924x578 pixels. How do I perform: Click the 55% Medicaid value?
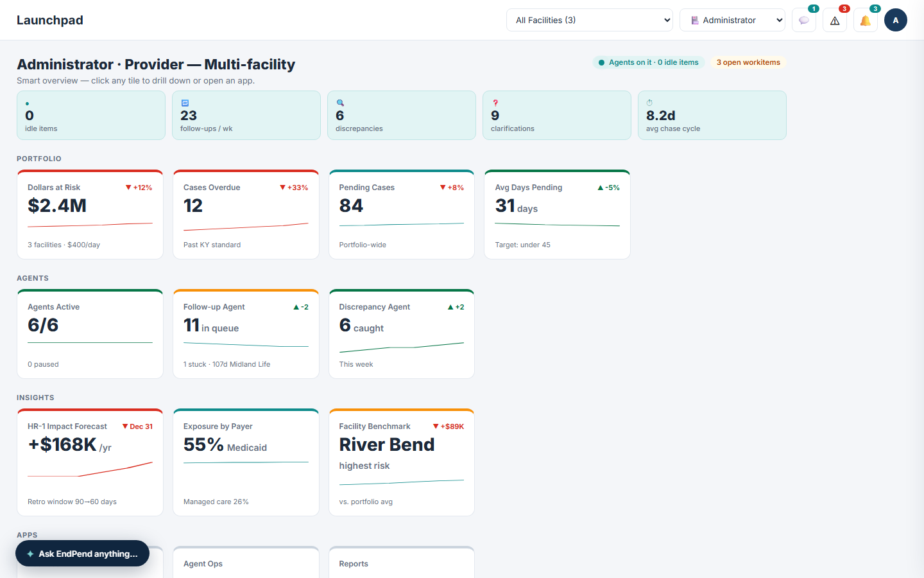click(x=225, y=444)
